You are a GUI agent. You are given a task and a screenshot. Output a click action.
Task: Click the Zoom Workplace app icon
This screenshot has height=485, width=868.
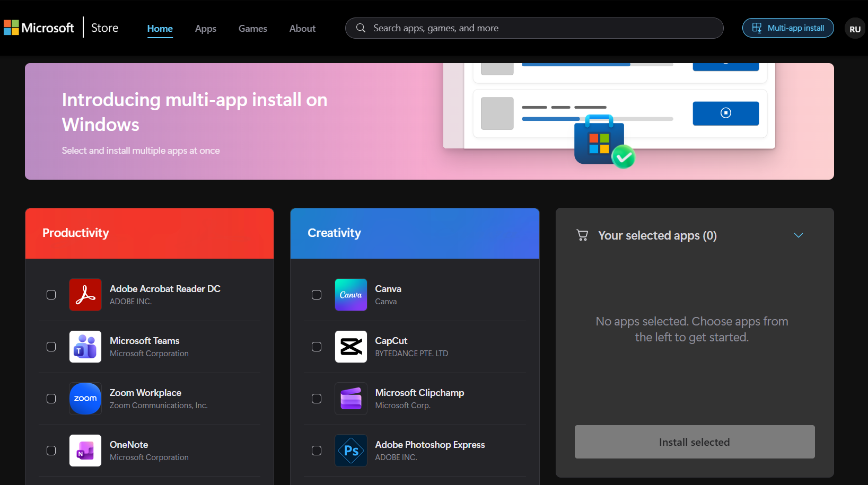coord(85,399)
